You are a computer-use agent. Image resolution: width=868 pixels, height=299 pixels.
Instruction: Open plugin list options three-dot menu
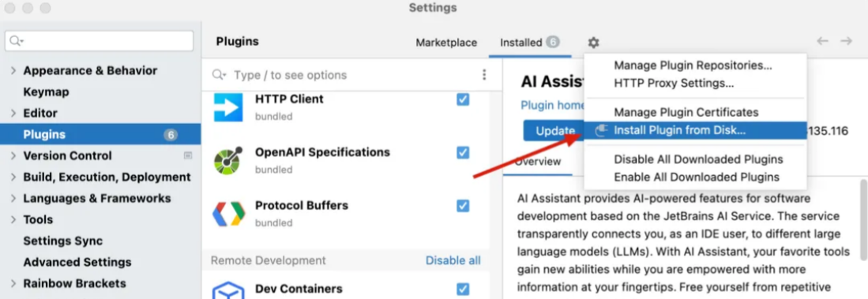tap(484, 75)
